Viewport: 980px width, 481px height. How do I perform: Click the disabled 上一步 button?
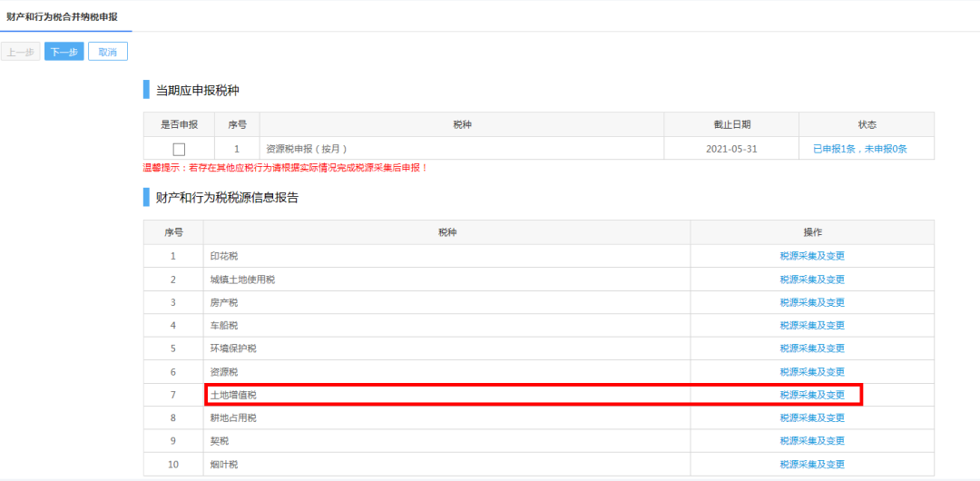click(21, 52)
